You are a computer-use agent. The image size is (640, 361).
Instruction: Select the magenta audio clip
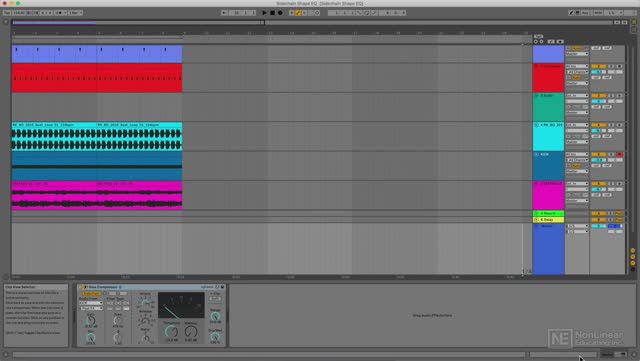pos(97,196)
